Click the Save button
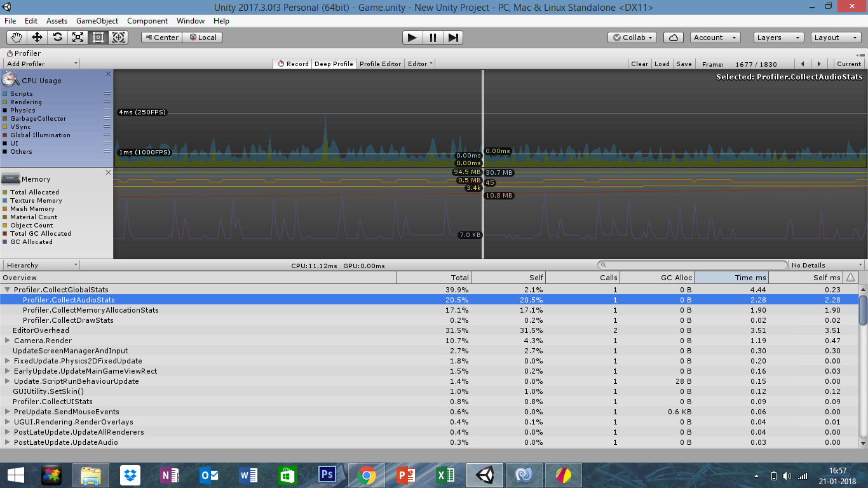This screenshot has width=868, height=488. (x=684, y=64)
